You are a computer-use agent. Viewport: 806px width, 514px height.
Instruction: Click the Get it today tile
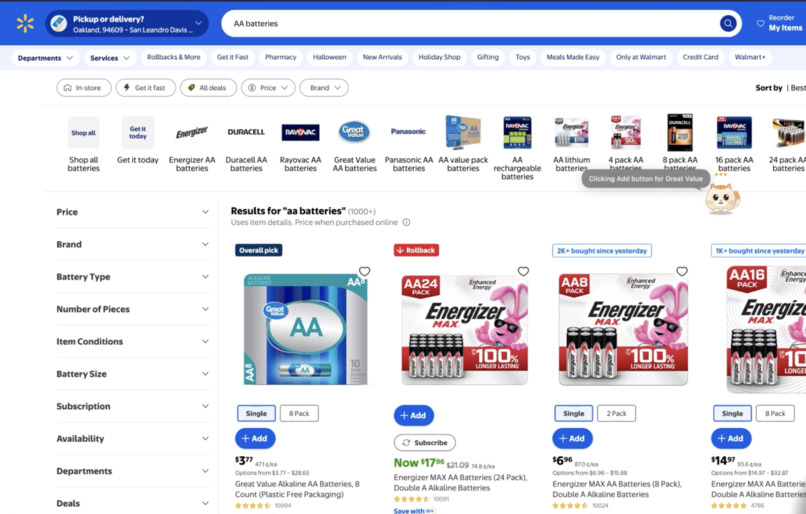click(x=138, y=140)
